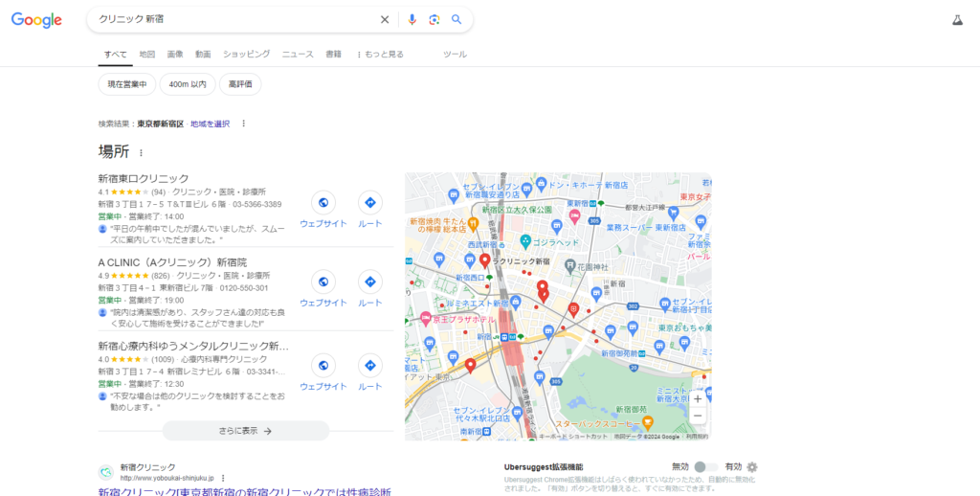
Task: Select セブン-イレブン 代々木駅北口店 marker
Action: (x=516, y=413)
